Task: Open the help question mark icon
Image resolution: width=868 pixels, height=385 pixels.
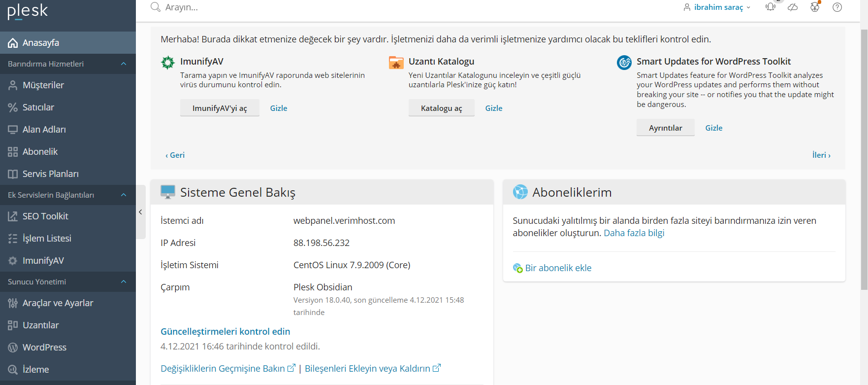Action: click(837, 7)
